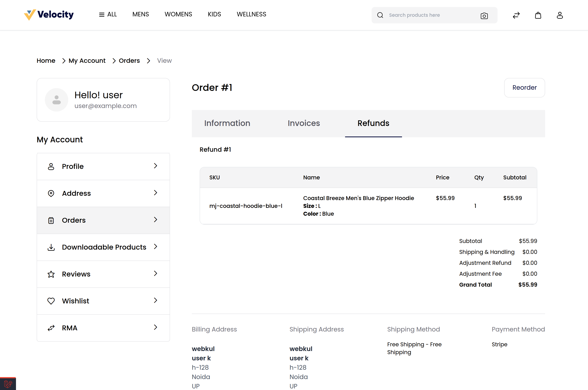The image size is (588, 390).
Task: Open the KIDS category menu
Action: tap(214, 14)
